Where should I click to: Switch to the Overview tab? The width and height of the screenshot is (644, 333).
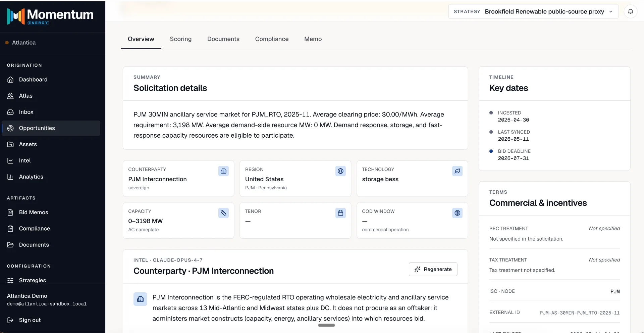tap(141, 39)
